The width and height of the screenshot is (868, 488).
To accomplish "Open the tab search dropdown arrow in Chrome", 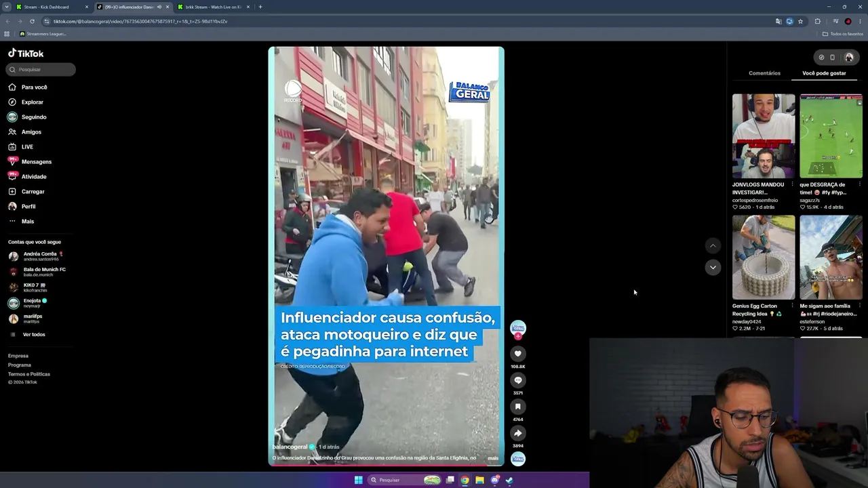I will coord(7,7).
